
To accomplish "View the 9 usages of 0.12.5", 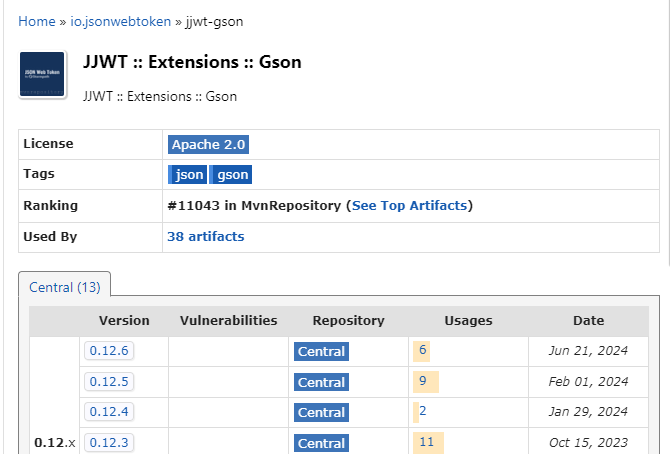I will [x=423, y=380].
